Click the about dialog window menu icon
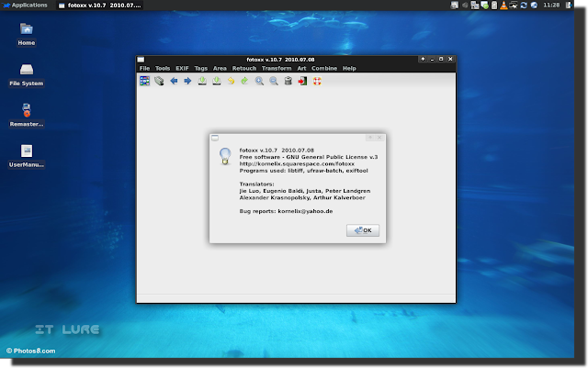Screen dimensions: 588x368 click(x=215, y=138)
